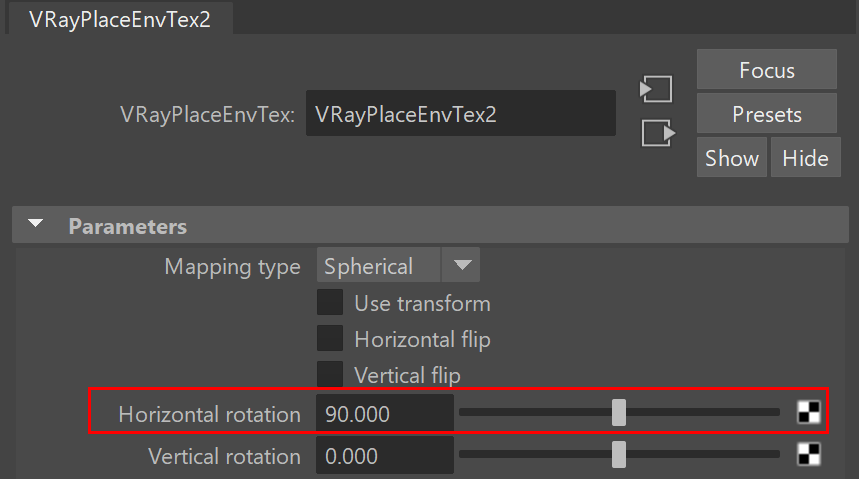The height and width of the screenshot is (479, 859).
Task: Open Vertical rotation texture map checker icon
Action: (x=809, y=454)
